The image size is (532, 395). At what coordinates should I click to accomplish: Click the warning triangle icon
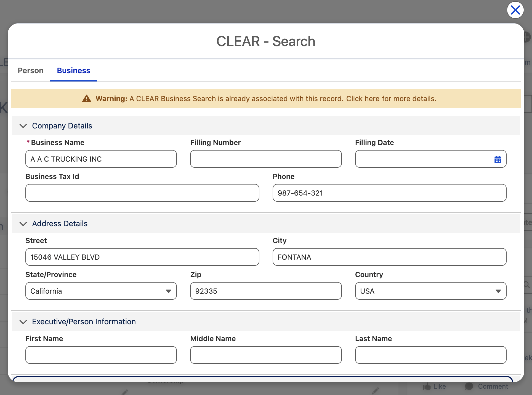pos(87,99)
